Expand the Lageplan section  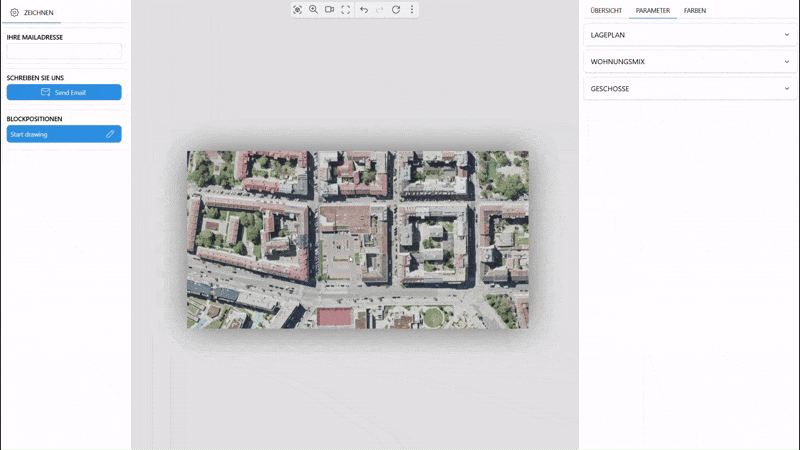click(x=690, y=35)
